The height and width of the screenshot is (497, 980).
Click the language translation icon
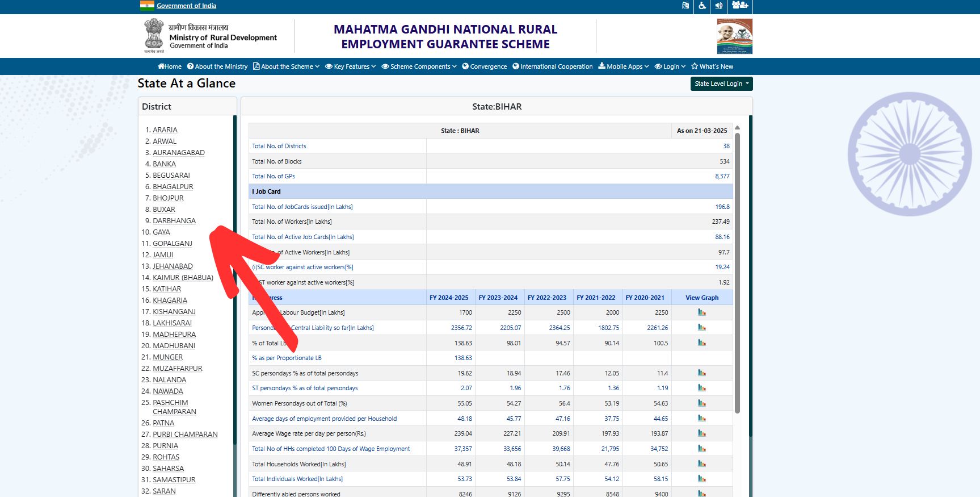click(685, 6)
